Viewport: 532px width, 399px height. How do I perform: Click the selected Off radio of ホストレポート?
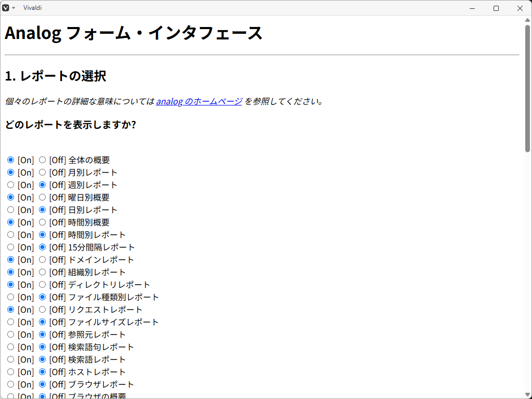click(42, 371)
